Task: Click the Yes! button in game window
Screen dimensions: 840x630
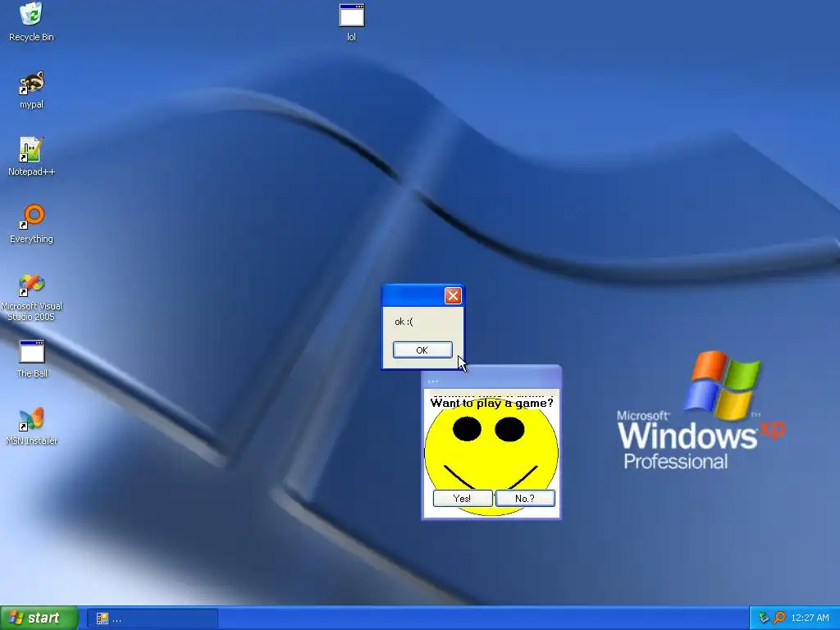Action: 463,498
